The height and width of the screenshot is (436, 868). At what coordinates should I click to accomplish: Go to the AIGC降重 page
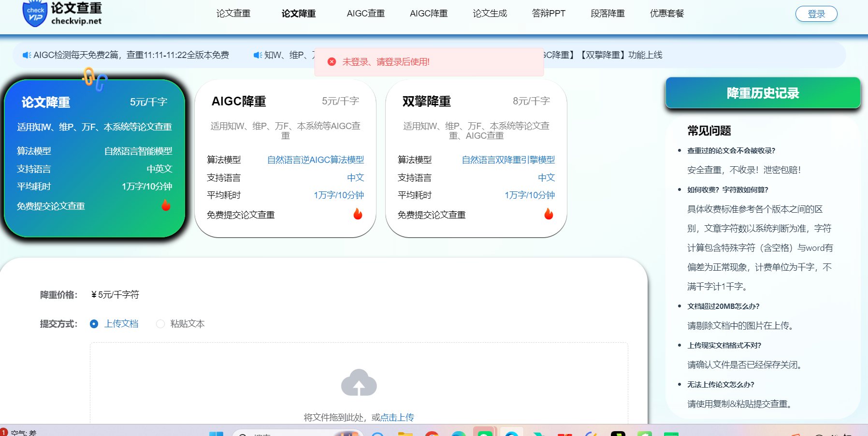coord(429,14)
